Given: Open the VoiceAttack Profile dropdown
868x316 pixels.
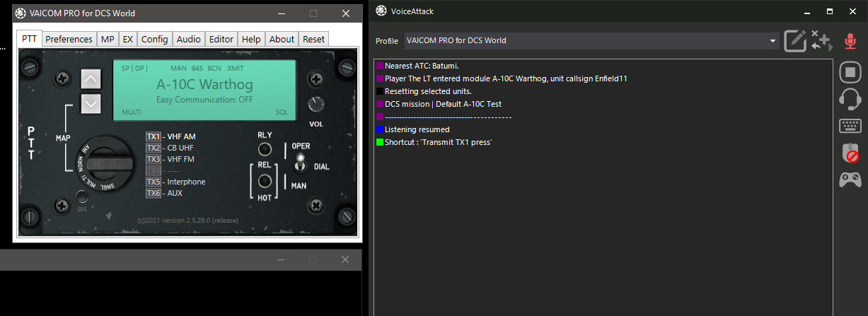Looking at the screenshot, I should 591,40.
